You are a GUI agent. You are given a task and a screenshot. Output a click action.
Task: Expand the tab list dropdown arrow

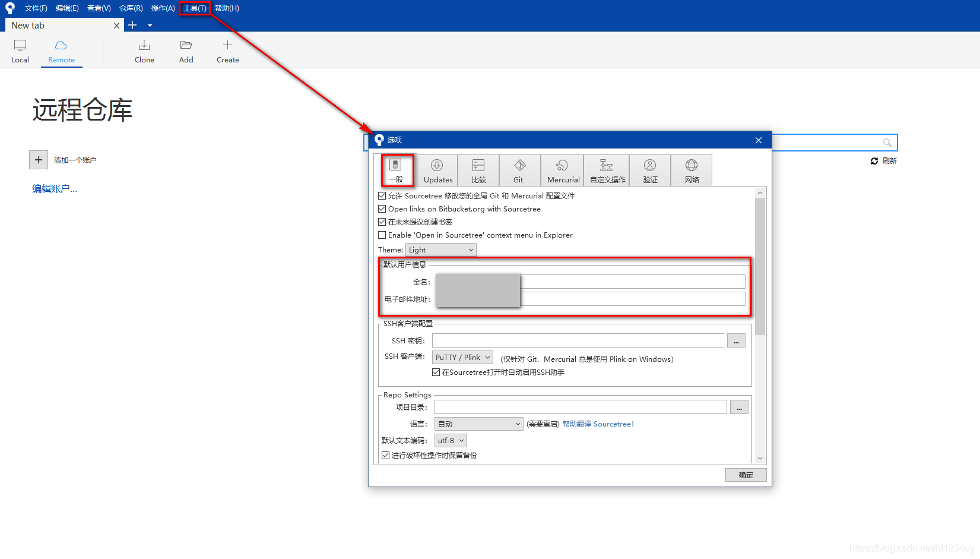click(x=150, y=26)
